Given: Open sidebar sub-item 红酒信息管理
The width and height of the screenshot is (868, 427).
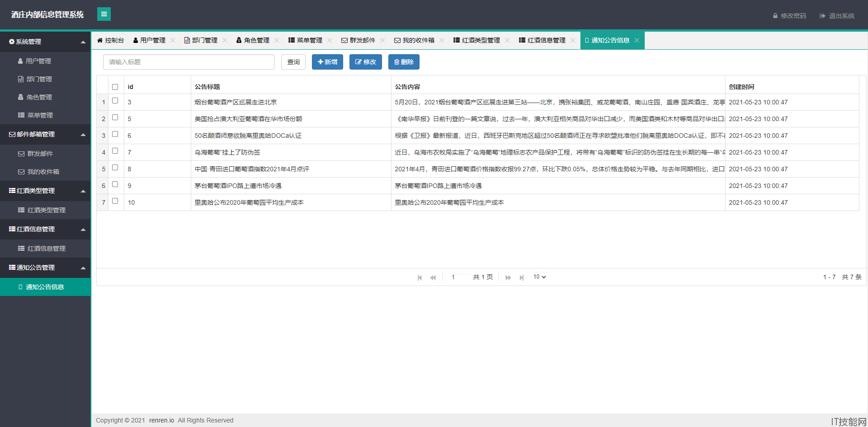Looking at the screenshot, I should 45,249.
